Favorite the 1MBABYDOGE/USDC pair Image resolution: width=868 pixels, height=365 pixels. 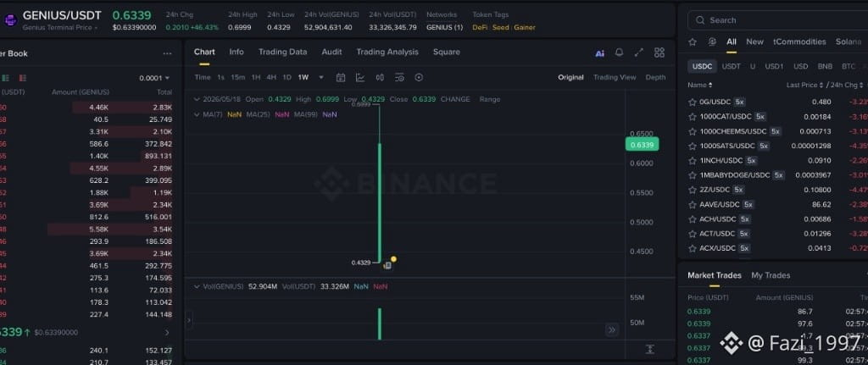pyautogui.click(x=692, y=175)
